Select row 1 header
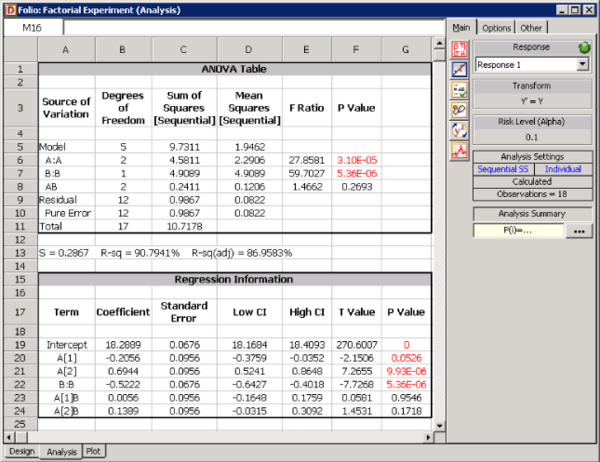The width and height of the screenshot is (600, 462). point(20,69)
